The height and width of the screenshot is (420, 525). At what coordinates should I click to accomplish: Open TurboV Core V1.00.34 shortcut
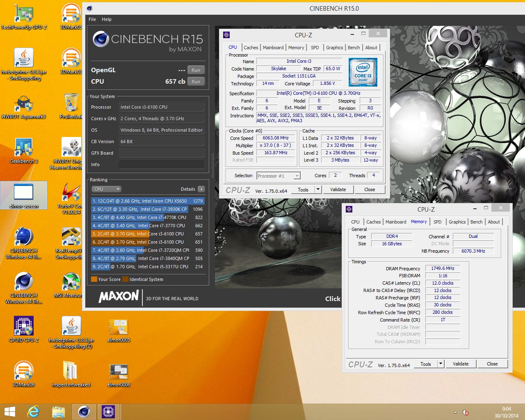pyautogui.click(x=71, y=199)
